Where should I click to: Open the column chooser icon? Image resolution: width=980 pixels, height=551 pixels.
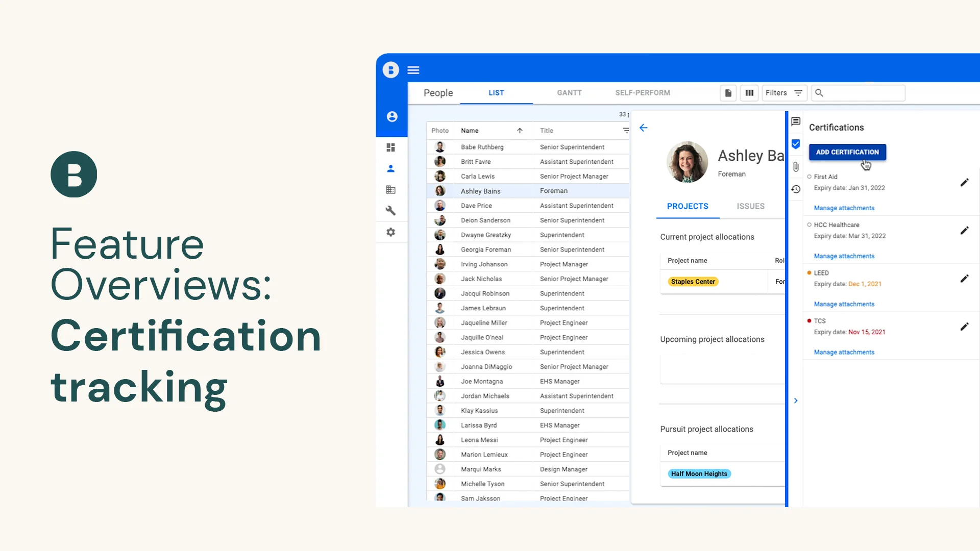tap(749, 93)
